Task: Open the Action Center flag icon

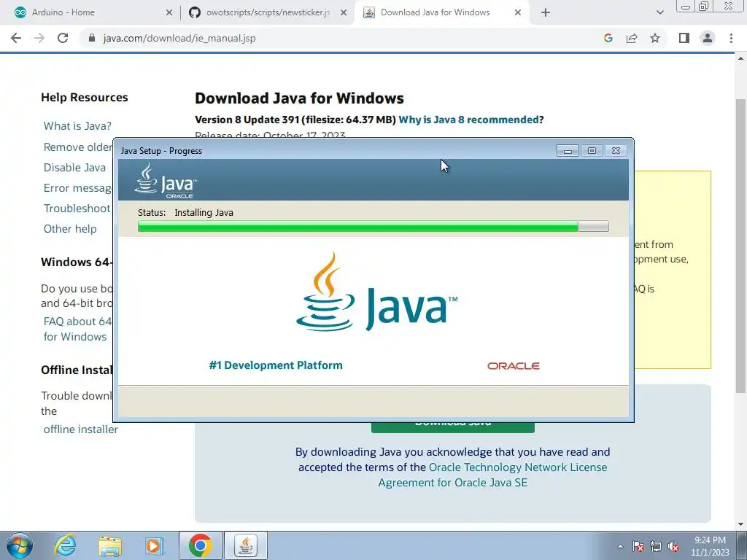Action: (638, 547)
